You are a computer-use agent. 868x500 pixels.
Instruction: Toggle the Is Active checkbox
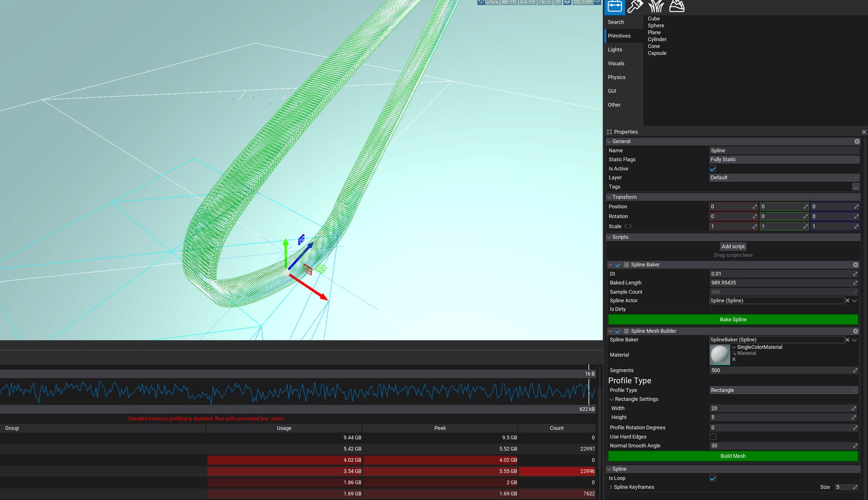(713, 169)
